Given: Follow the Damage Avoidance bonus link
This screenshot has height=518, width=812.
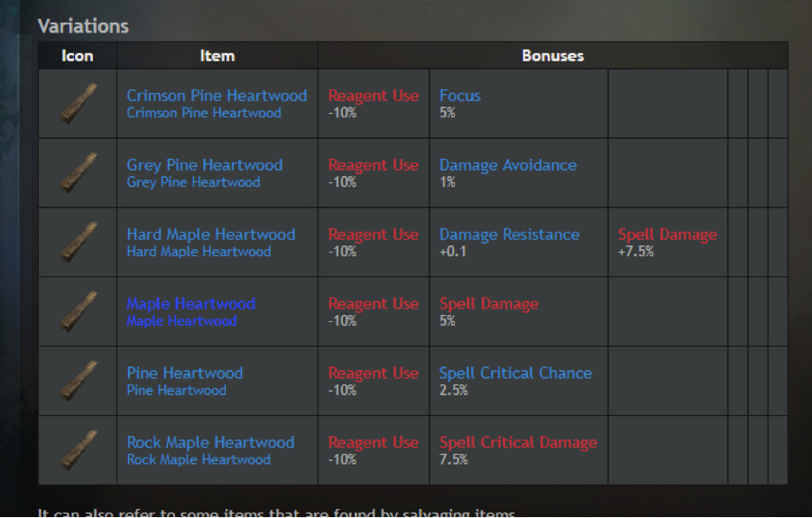Looking at the screenshot, I should [x=507, y=165].
